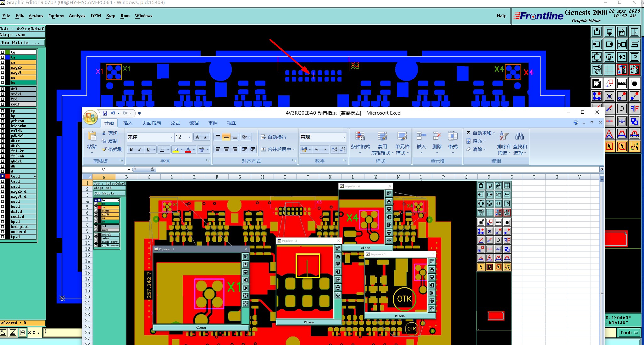Open the DFM menu
The height and width of the screenshot is (345, 644).
pyautogui.click(x=96, y=16)
